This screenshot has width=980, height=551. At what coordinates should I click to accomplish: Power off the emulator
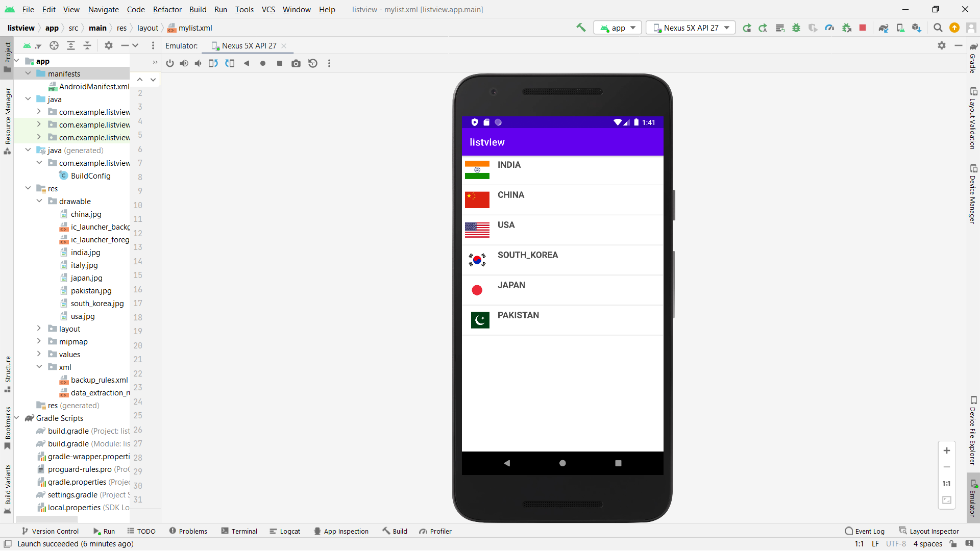click(x=170, y=63)
